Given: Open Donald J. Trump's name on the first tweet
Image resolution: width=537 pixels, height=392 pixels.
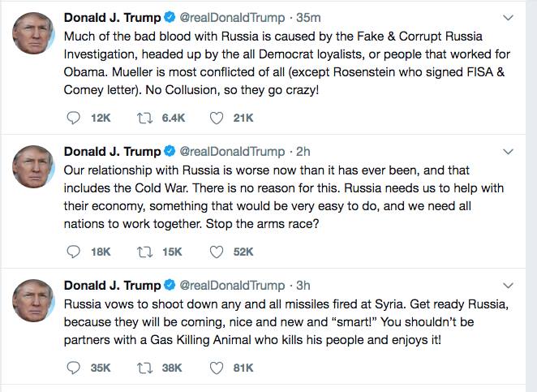Looking at the screenshot, I should pyautogui.click(x=112, y=17).
